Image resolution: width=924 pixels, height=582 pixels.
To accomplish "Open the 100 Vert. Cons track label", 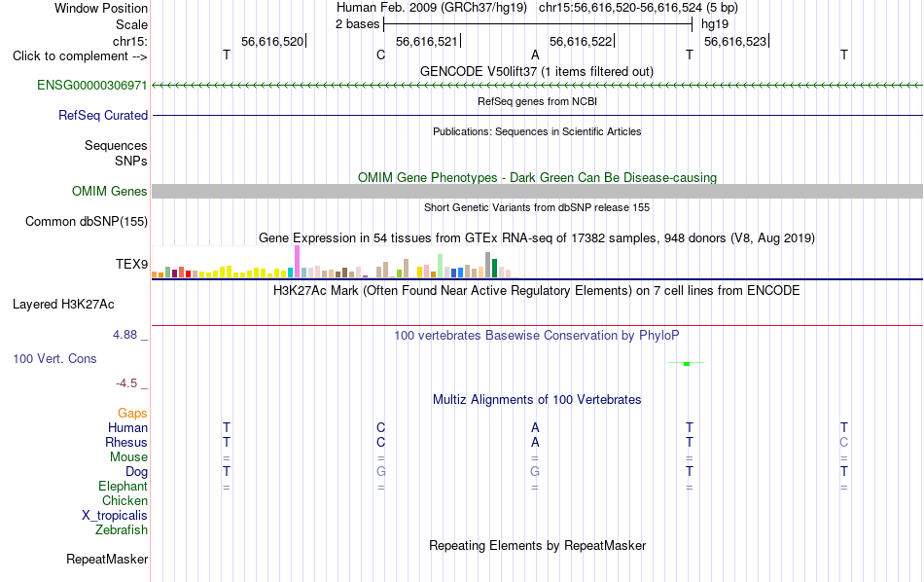I will [x=54, y=358].
